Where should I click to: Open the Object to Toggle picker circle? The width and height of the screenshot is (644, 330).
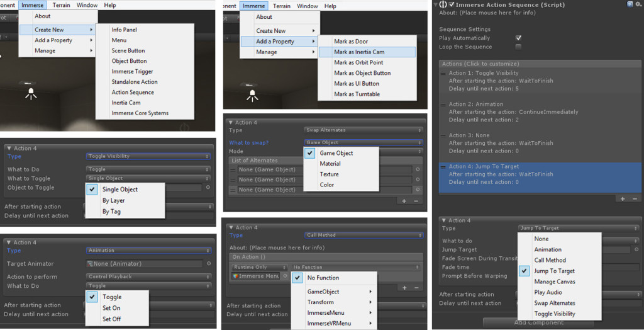(208, 187)
